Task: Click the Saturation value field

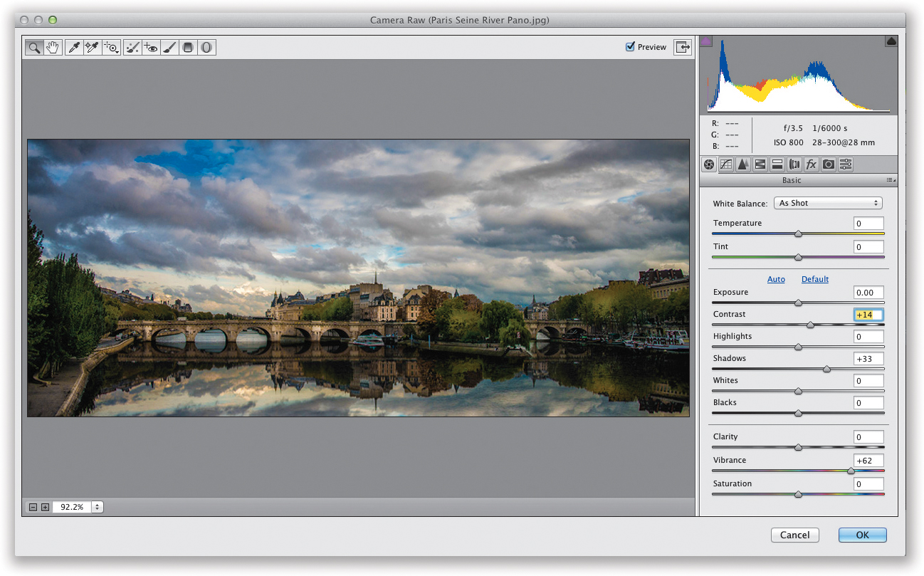Action: (868, 484)
